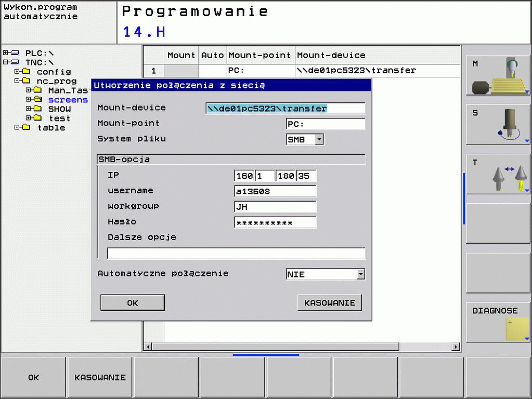Click the nc_prog folder icon

pyautogui.click(x=26, y=81)
